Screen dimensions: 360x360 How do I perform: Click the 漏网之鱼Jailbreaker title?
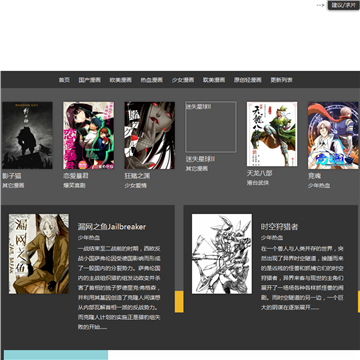tap(112, 227)
